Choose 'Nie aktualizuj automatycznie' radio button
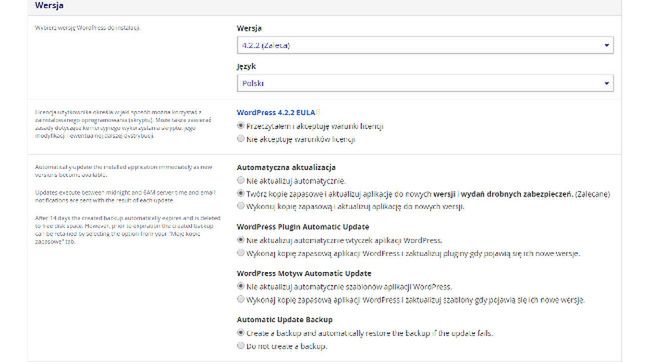Image resolution: width=660 pixels, height=362 pixels. [x=241, y=180]
